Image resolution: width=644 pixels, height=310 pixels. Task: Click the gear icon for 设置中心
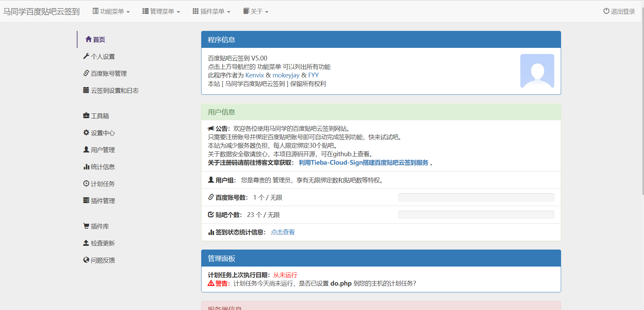(86, 133)
